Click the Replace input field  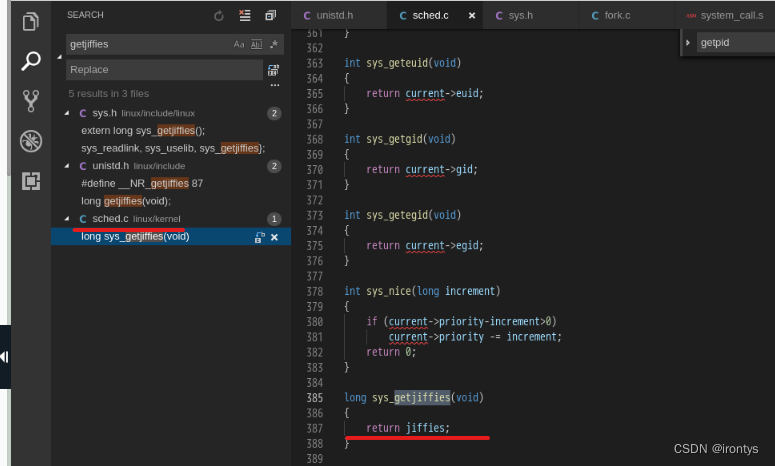click(162, 70)
